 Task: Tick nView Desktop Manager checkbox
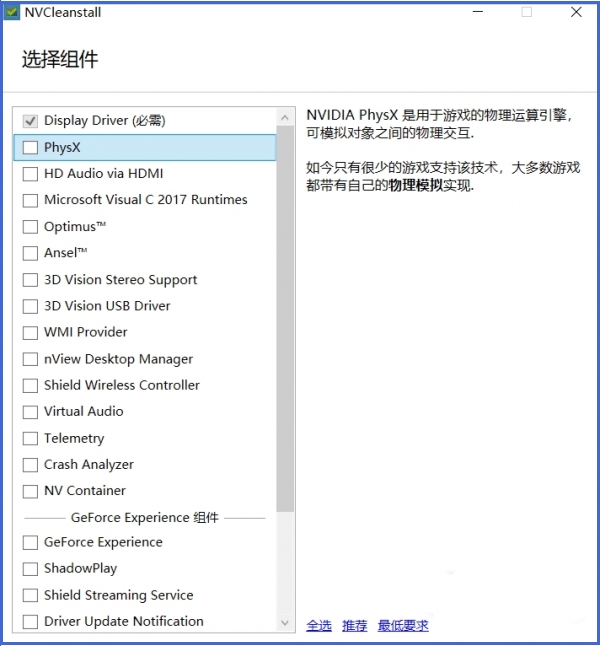(x=30, y=359)
